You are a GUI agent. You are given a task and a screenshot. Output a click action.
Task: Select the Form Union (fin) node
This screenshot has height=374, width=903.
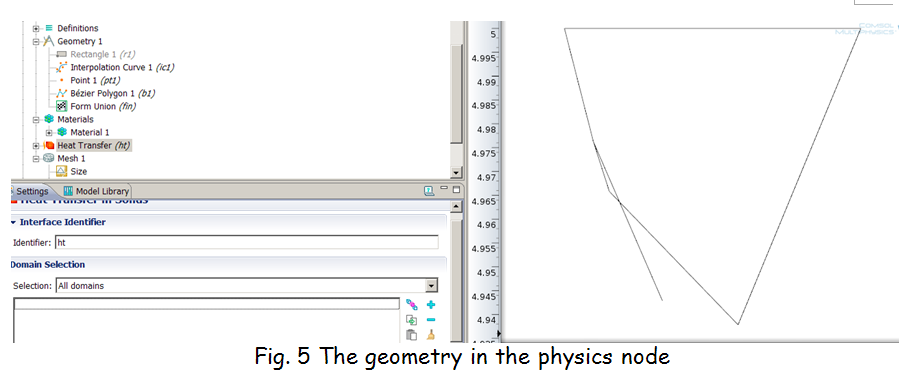click(96, 107)
